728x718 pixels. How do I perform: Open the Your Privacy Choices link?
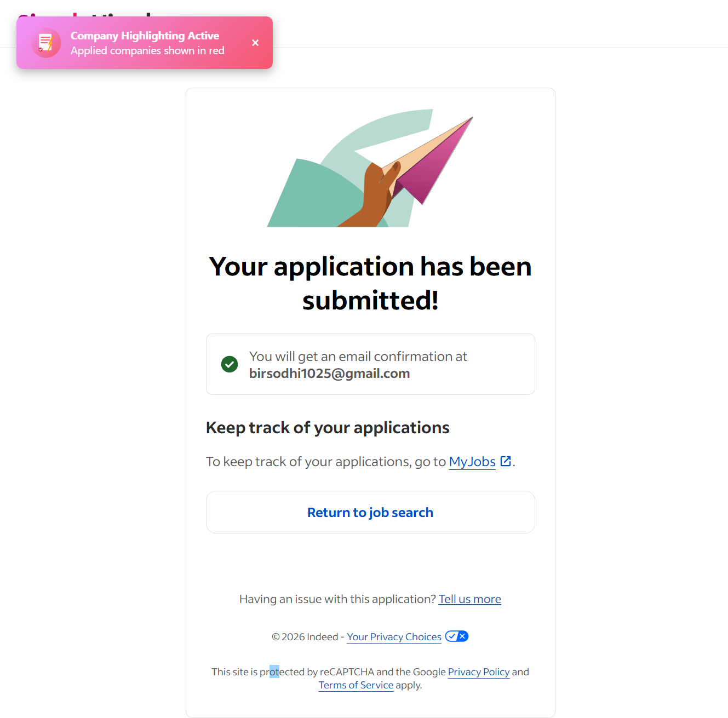pos(394,637)
